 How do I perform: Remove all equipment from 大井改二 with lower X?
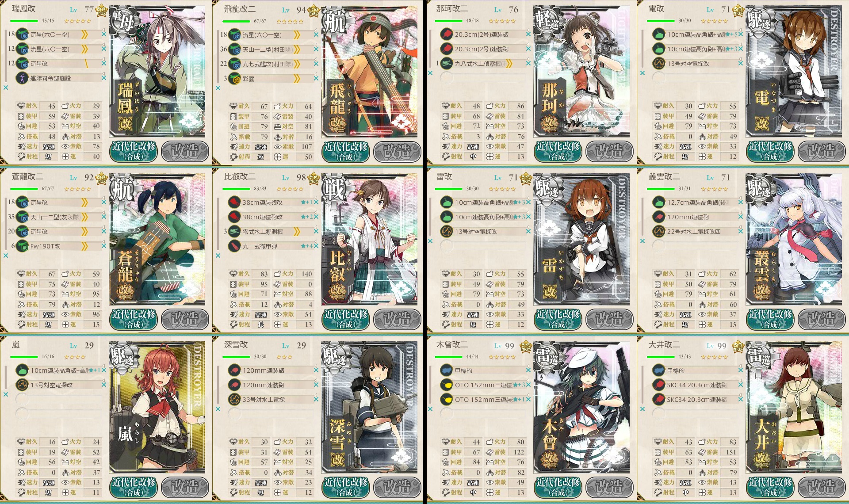642,409
